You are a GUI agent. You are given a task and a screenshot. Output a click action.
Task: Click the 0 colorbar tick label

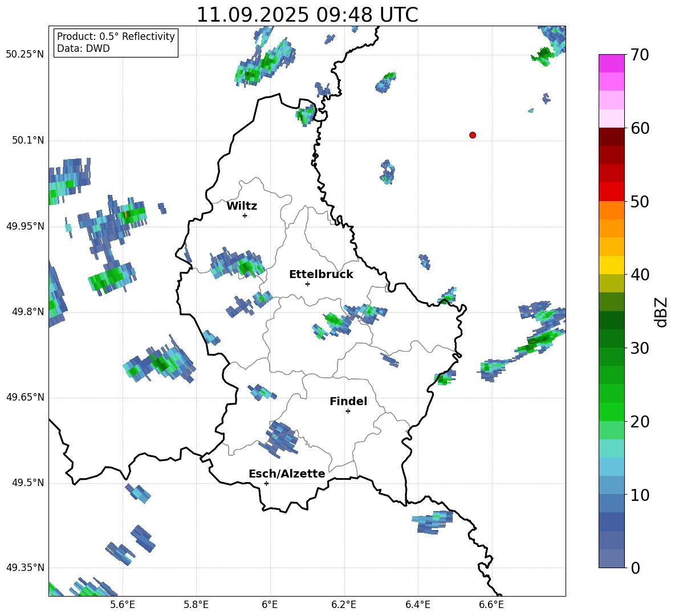pos(636,568)
